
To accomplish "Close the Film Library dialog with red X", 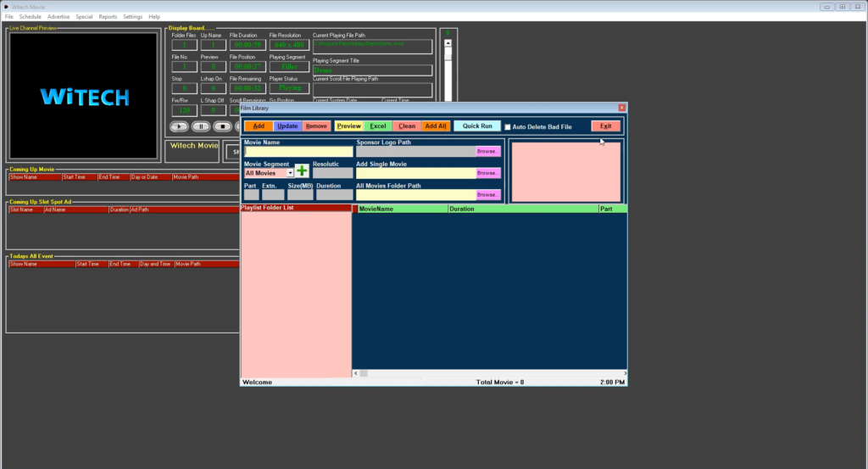I will pos(621,108).
